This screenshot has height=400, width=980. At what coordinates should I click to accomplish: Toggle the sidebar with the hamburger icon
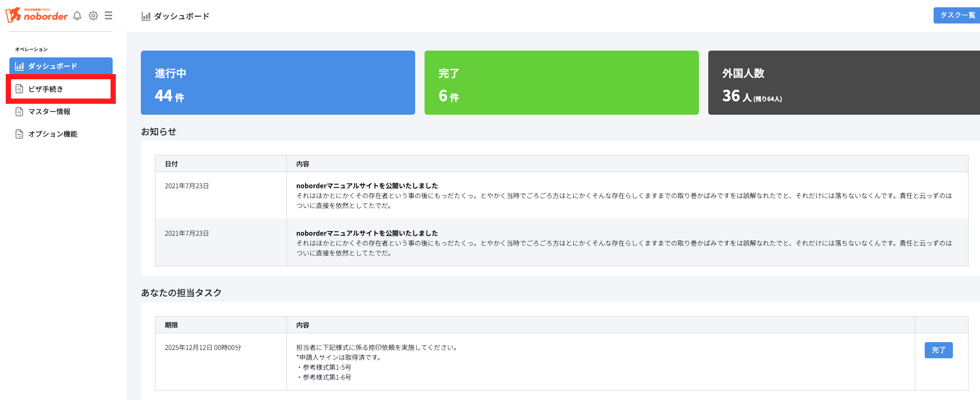click(108, 16)
